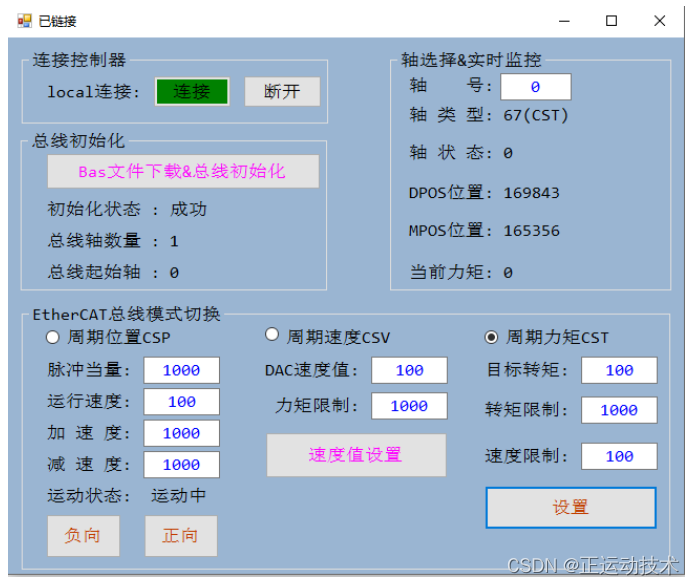Image resolution: width=695 pixels, height=585 pixels.
Task: Click the 脉冲当量 input field
Action: pos(181,370)
